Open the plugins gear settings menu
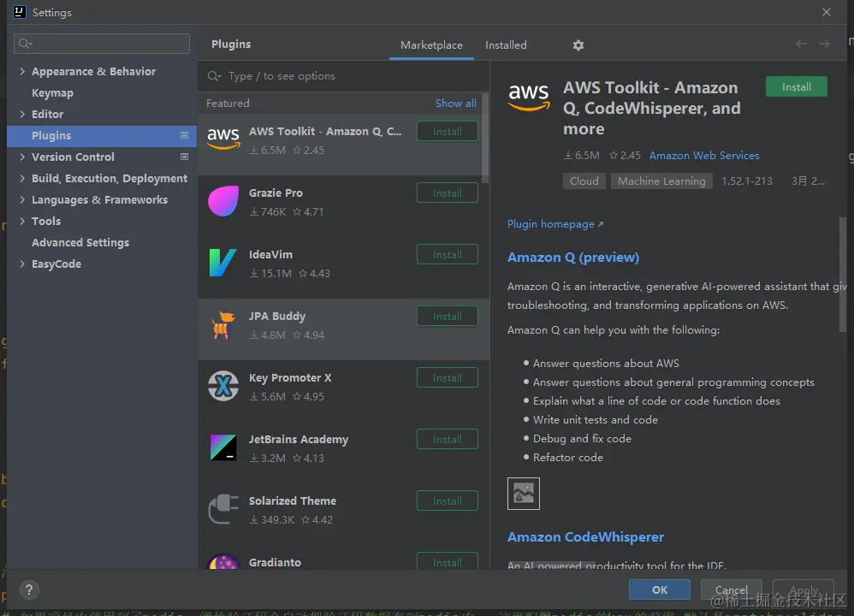The image size is (854, 616). tap(578, 45)
